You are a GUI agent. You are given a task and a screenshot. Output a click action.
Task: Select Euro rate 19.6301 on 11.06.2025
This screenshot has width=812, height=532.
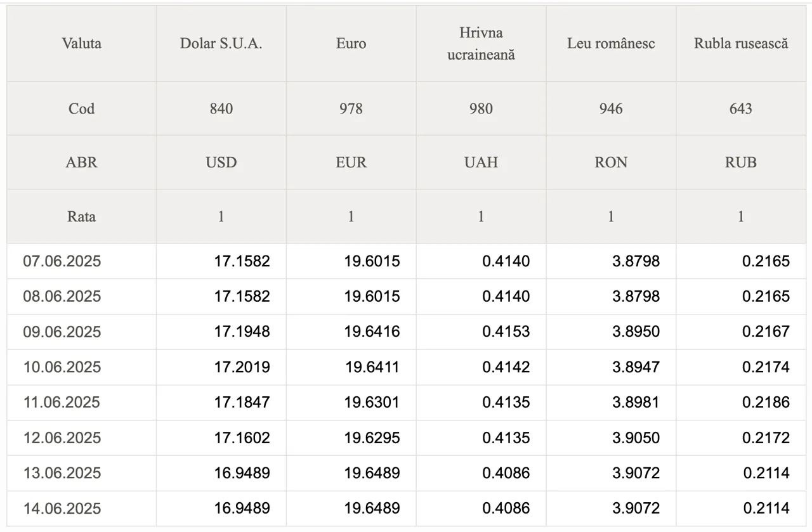click(351, 403)
